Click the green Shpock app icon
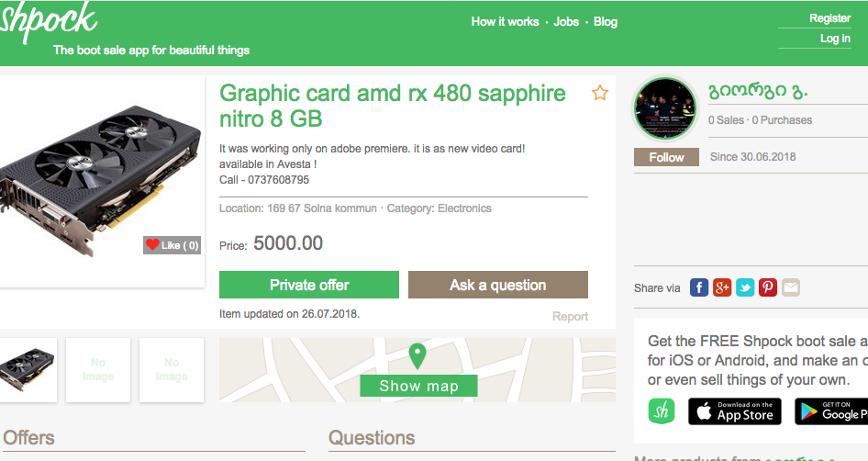The height and width of the screenshot is (461, 868). [x=662, y=410]
